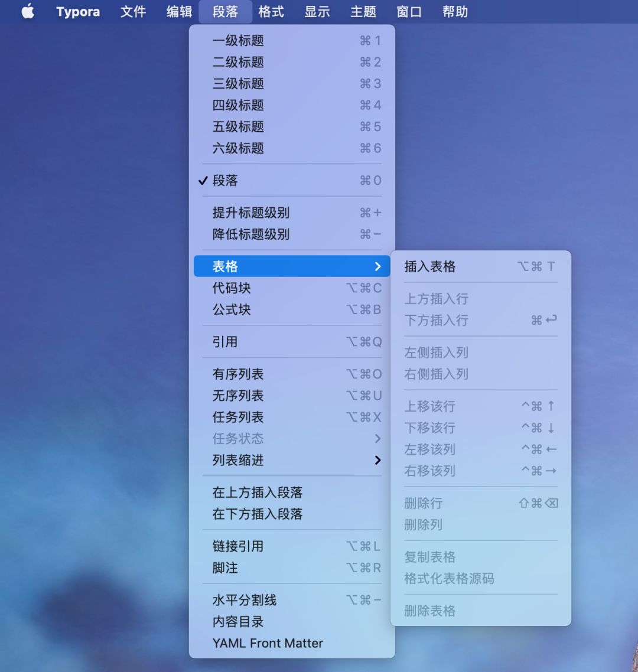Insert a 脚注 footnote
Image resolution: width=638 pixels, height=672 pixels.
coord(292,568)
